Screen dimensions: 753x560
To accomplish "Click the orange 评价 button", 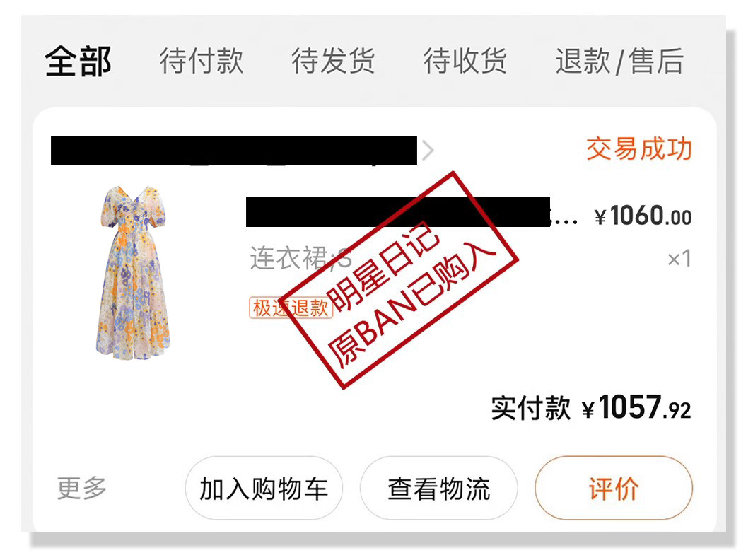I will (x=614, y=488).
